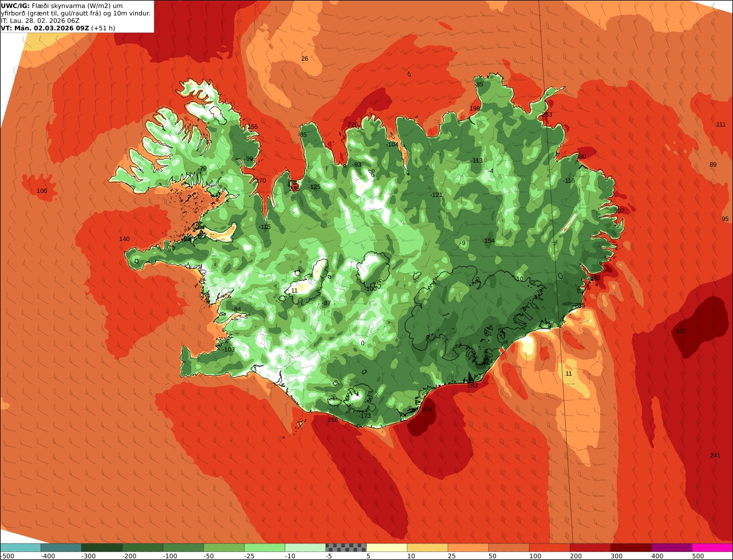Click the dark teal -400 to -300 legend swatch
This screenshot has width=733, height=560.
point(61,547)
